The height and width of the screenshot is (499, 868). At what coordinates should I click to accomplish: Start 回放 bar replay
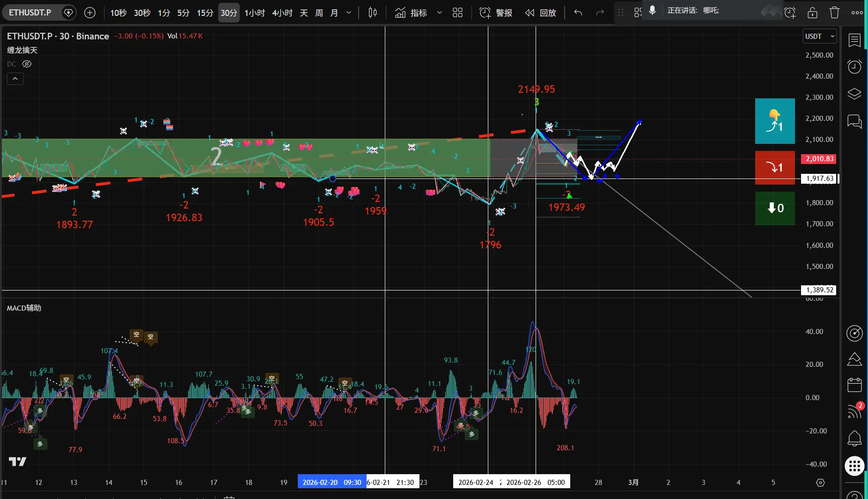click(x=540, y=13)
